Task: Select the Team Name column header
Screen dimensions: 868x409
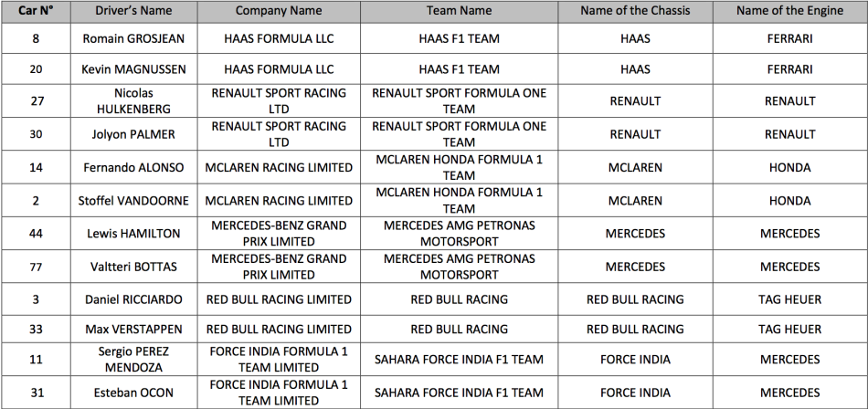Action: [459, 11]
